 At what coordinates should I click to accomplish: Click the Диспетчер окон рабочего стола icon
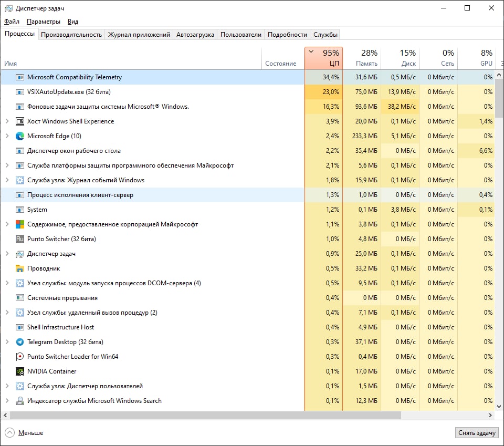point(20,151)
